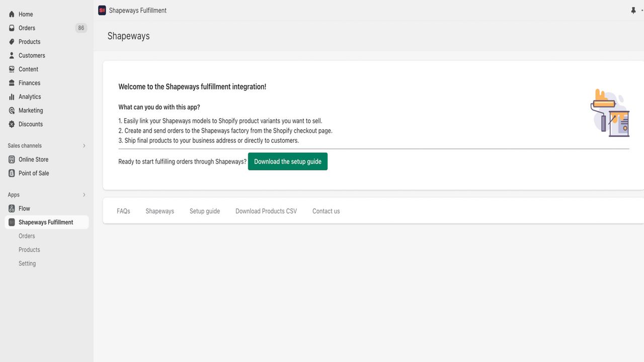Select the Orders icon in the sidebar
This screenshot has width=644, height=362.
click(x=11, y=28)
